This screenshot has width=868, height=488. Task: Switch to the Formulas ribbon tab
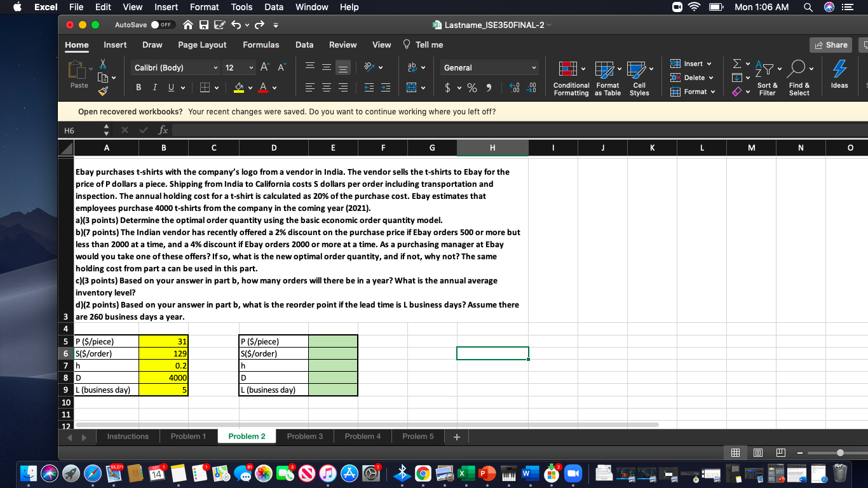click(x=262, y=45)
